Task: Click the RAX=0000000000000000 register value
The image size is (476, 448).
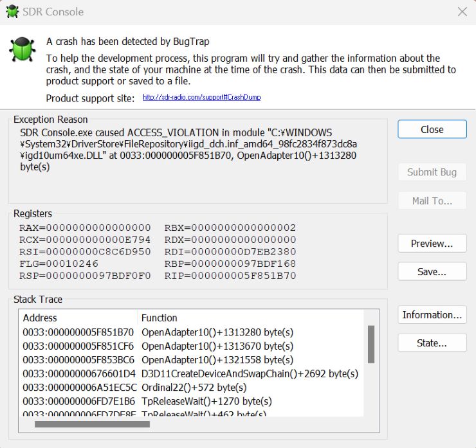Action: (x=85, y=228)
